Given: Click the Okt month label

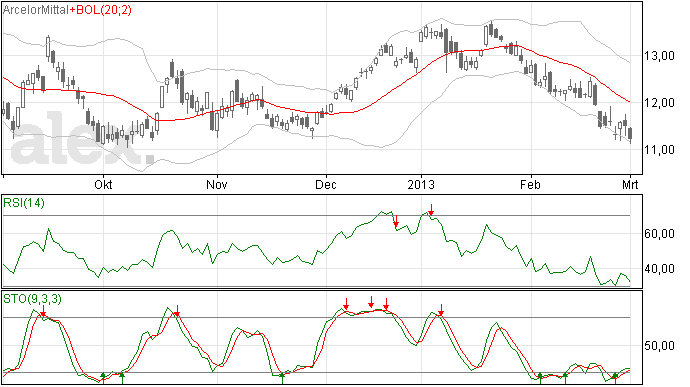Looking at the screenshot, I should [103, 184].
